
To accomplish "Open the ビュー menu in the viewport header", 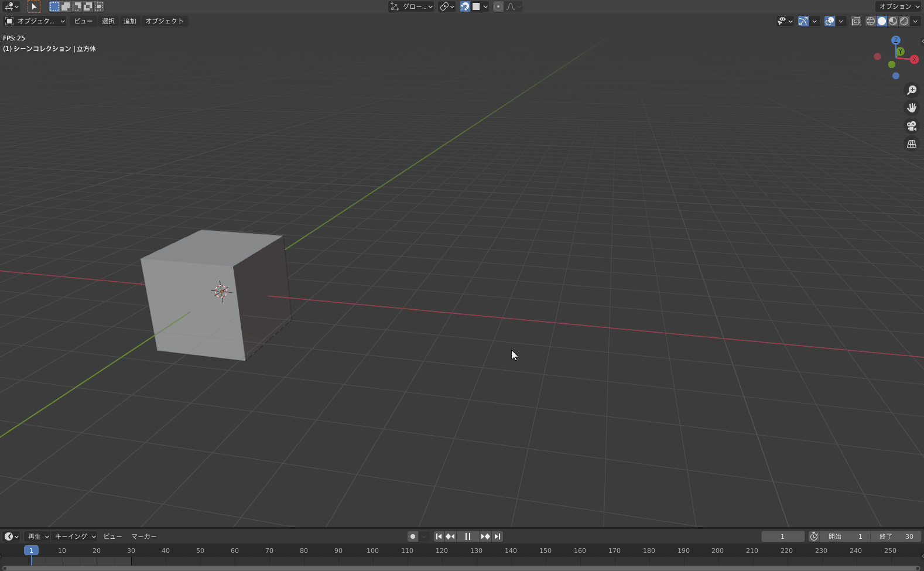I will pyautogui.click(x=83, y=21).
